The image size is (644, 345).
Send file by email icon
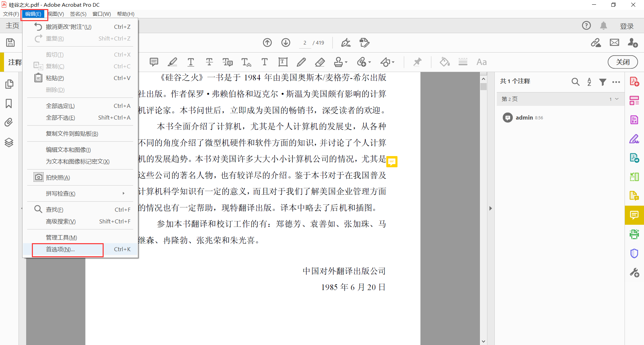(x=614, y=43)
